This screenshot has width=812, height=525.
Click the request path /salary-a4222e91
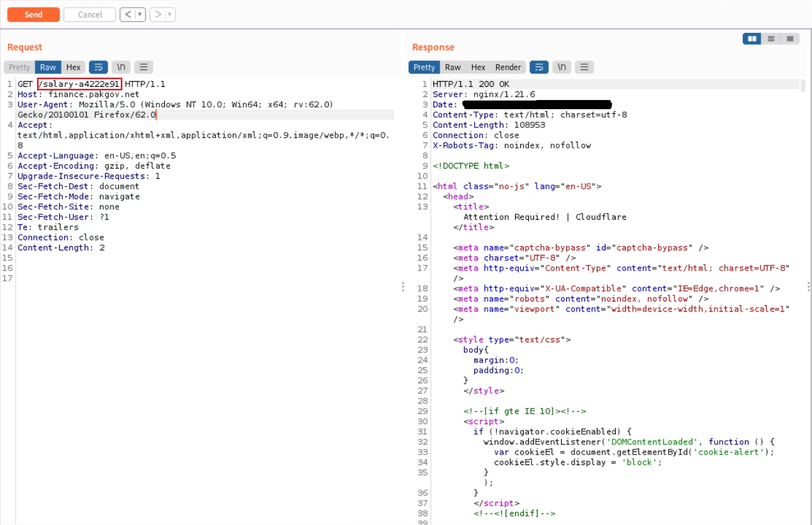point(79,84)
